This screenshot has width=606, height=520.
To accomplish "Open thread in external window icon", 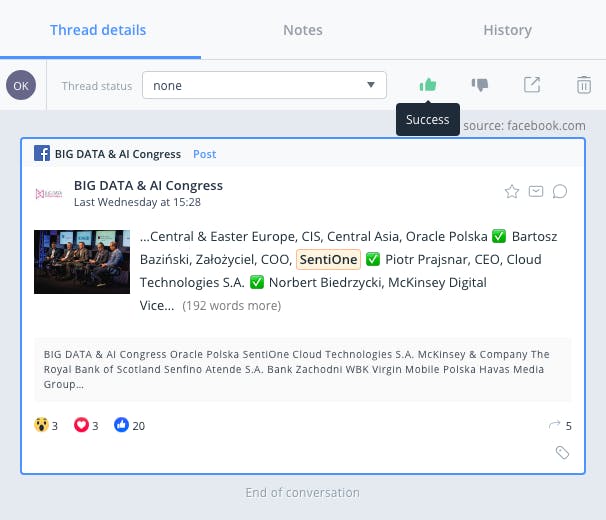I will [532, 85].
